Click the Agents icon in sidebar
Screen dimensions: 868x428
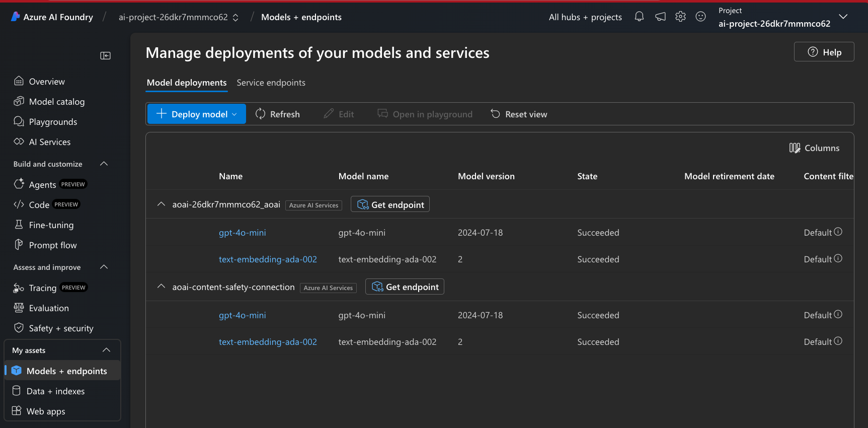19,184
